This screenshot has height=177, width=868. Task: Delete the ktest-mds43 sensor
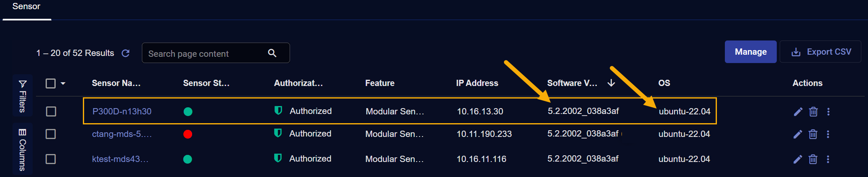coord(813,159)
